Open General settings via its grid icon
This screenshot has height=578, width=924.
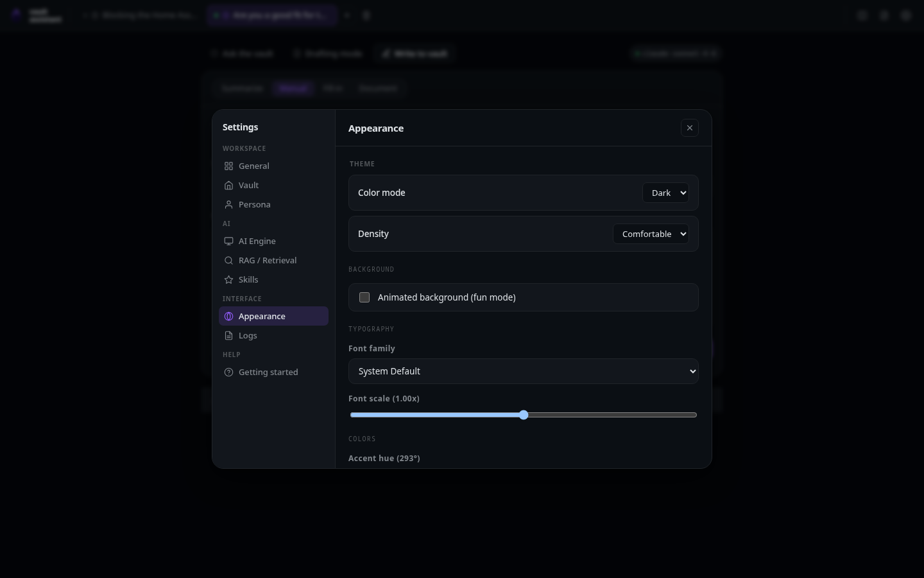pos(228,166)
